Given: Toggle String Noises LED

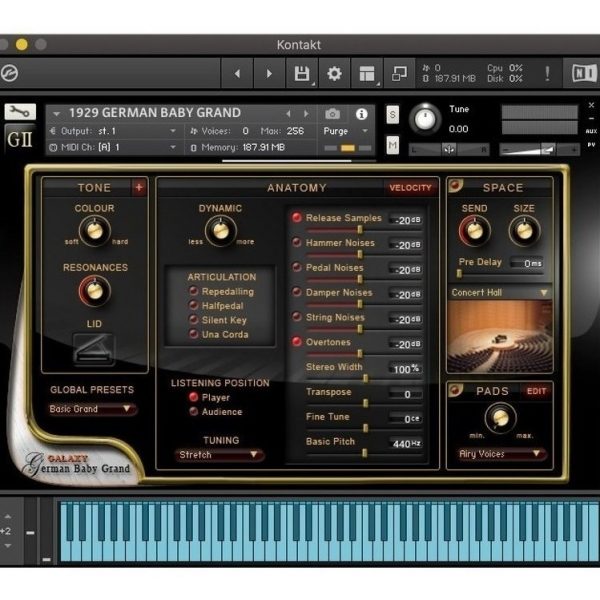Looking at the screenshot, I should (297, 317).
